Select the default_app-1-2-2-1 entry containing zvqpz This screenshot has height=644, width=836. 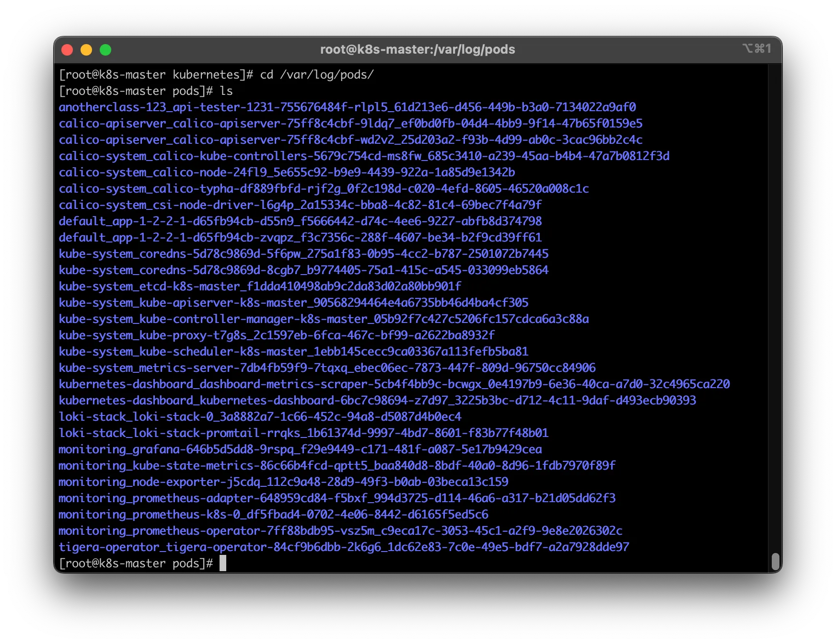[301, 238]
